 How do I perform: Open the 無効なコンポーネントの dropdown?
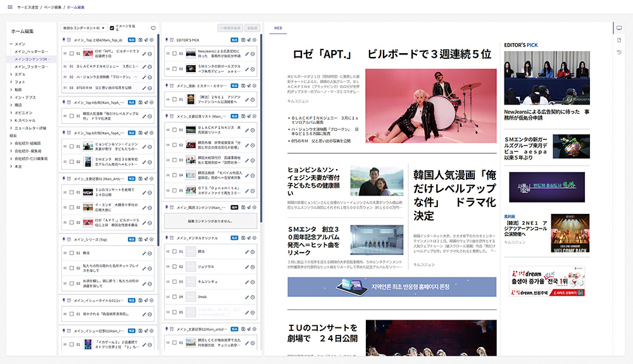pos(84,28)
